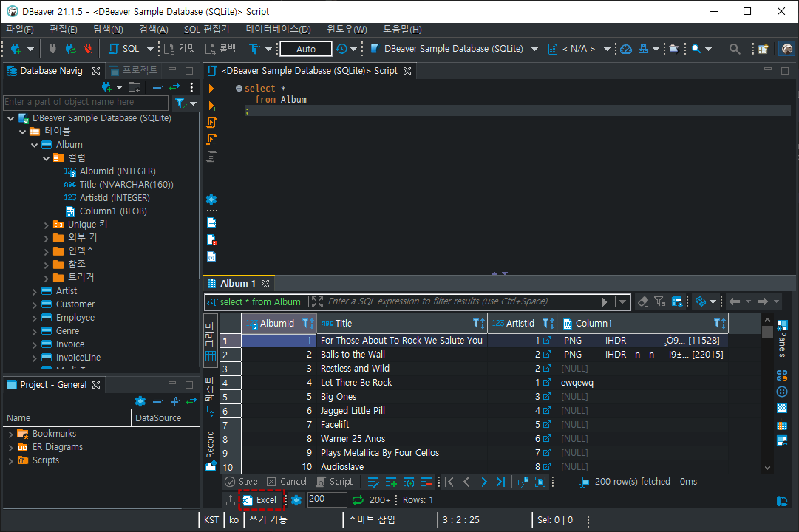Click link-with-editor arrows icon in navigator
799x532 pixels.
click(174, 87)
